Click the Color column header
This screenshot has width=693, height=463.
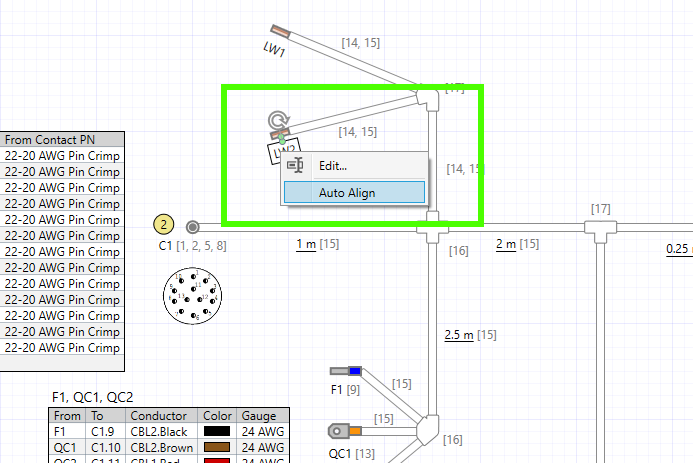tap(217, 416)
